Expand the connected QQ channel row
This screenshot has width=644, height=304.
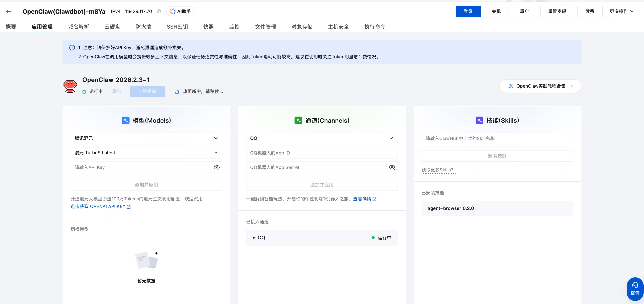point(254,238)
